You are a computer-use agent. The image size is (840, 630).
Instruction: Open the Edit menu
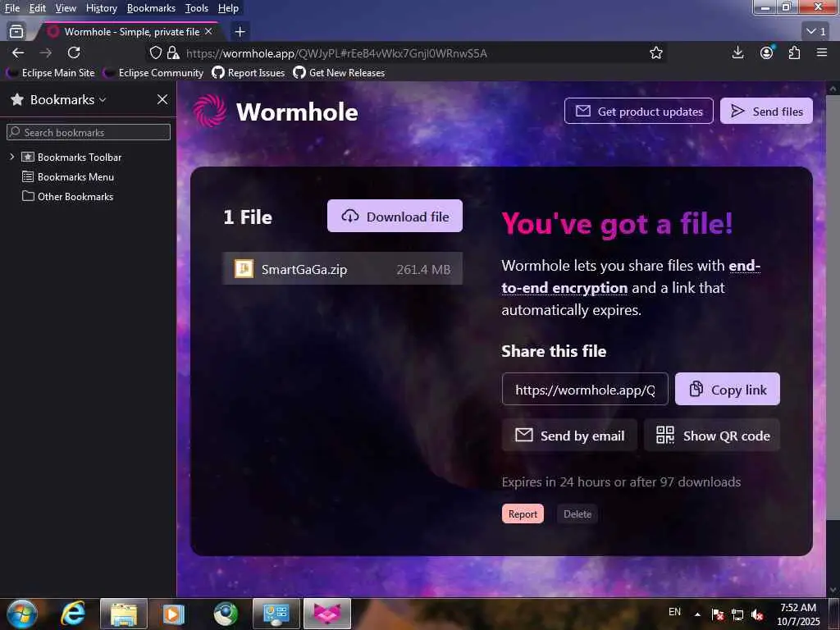(38, 8)
